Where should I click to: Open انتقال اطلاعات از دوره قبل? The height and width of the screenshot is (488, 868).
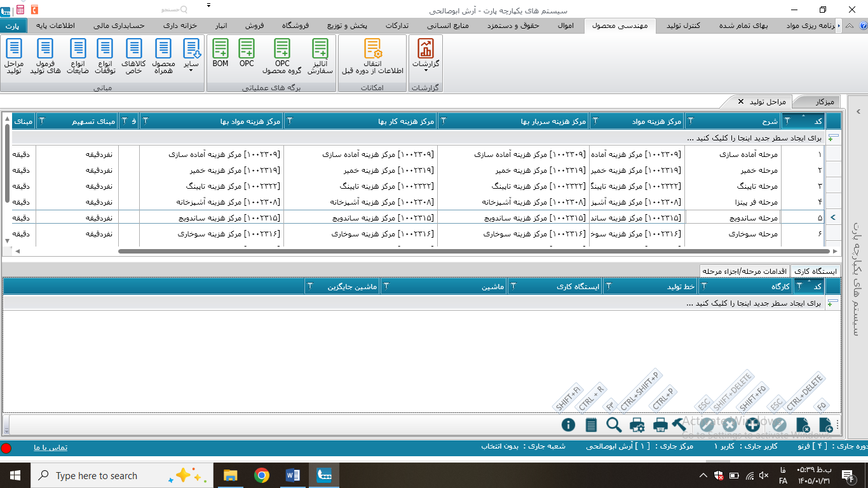(x=372, y=57)
